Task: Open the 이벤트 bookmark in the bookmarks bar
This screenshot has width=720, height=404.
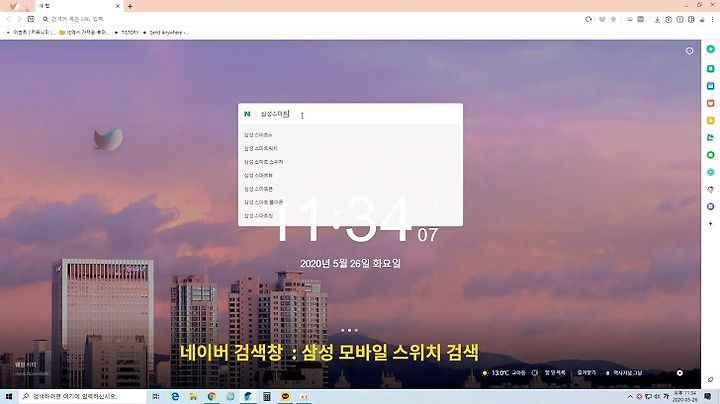Action: tap(30, 33)
